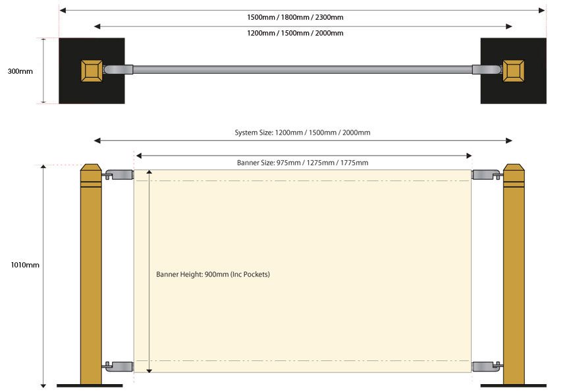Click the left black base plate in top view

point(71,89)
